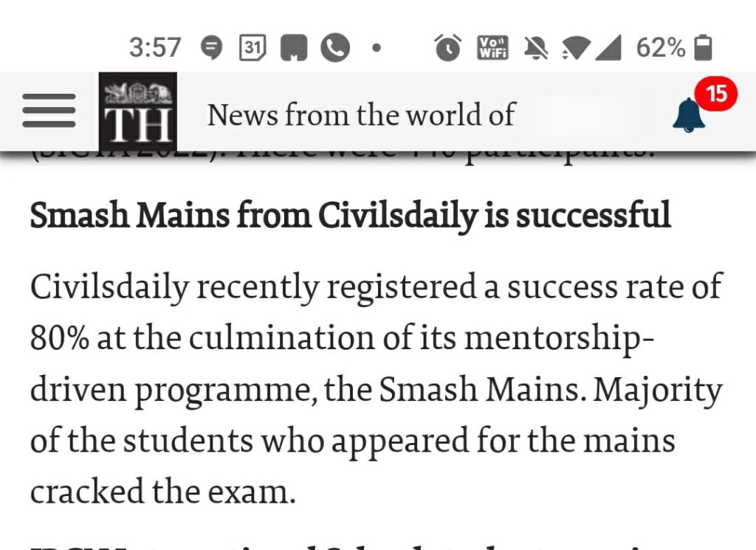Tap the VoWiFi indicator icon

[x=493, y=48]
